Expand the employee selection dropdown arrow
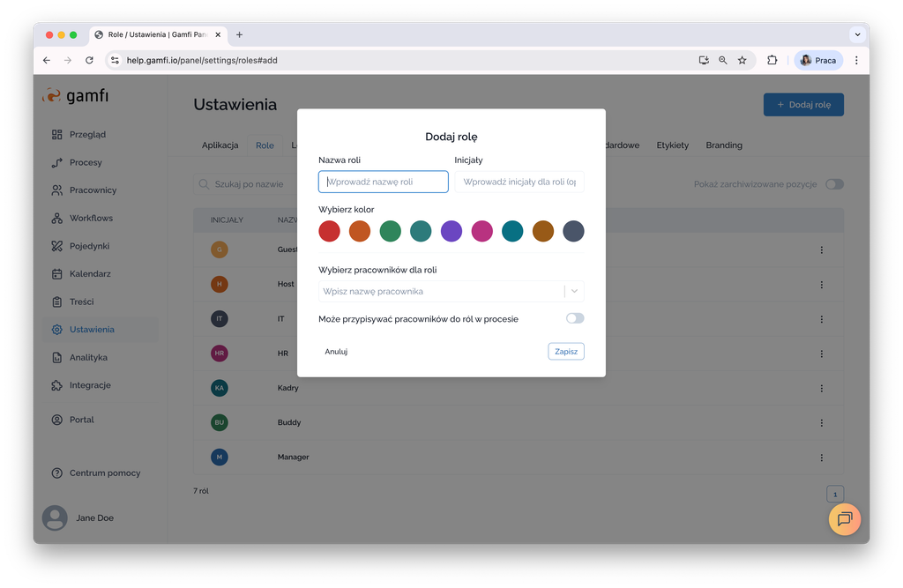903x588 pixels. (574, 292)
